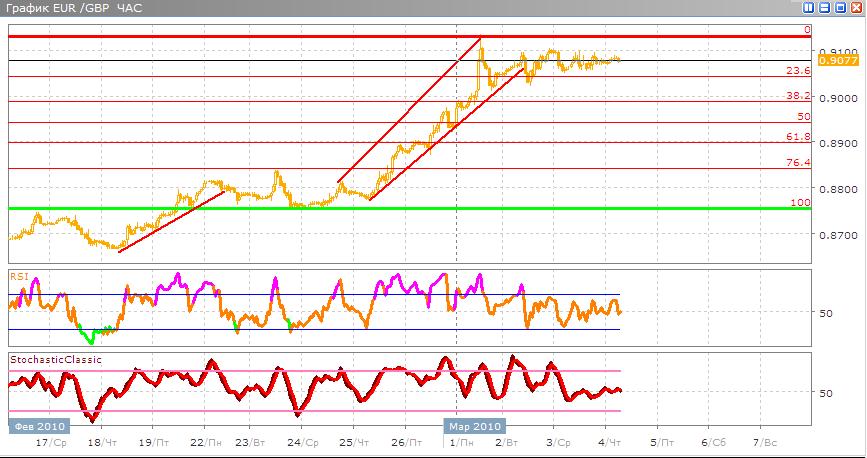Image resolution: width=867 pixels, height=458 pixels.
Task: Select the StochasticClassic indicator label
Action: (x=56, y=360)
